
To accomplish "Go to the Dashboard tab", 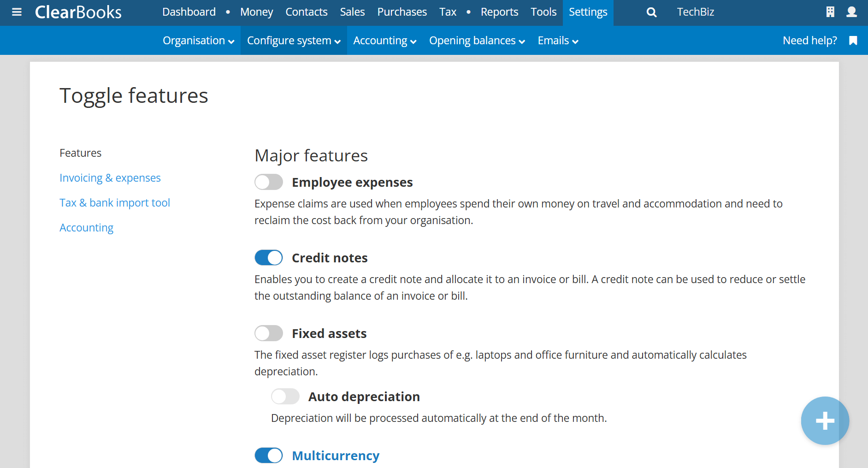I will [x=189, y=12].
